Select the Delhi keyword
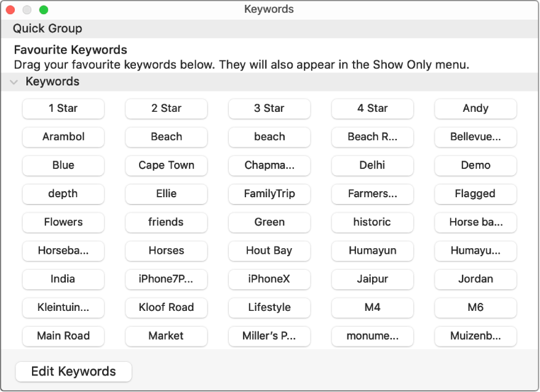540x392 pixels. (372, 165)
